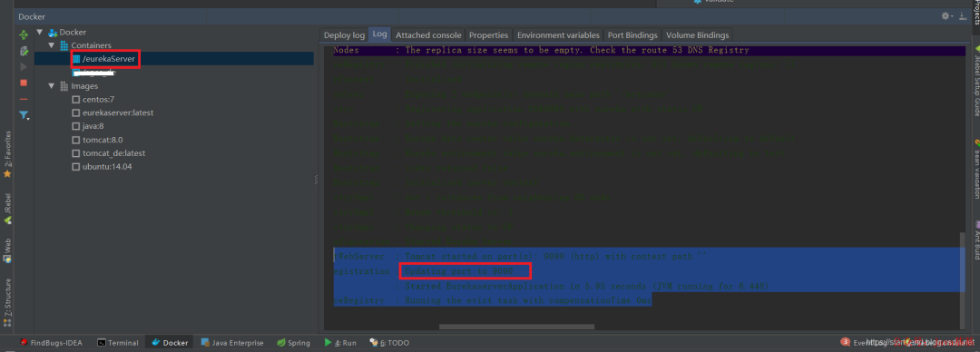Open the 6: TODO tool window
This screenshot has width=980, height=352.
[388, 343]
